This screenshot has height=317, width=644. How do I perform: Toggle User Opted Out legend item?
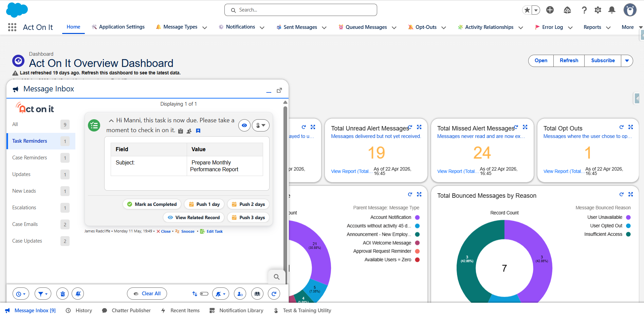point(610,226)
